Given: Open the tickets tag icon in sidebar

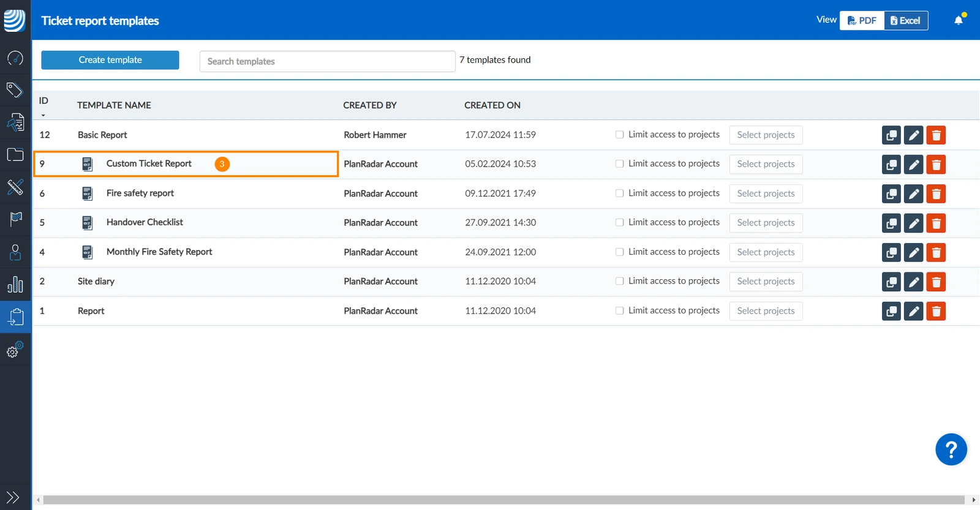Looking at the screenshot, I should click(x=15, y=90).
